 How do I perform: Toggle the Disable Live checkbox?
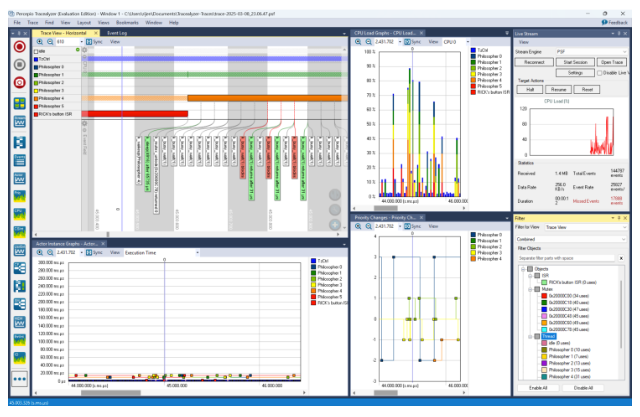[599, 72]
